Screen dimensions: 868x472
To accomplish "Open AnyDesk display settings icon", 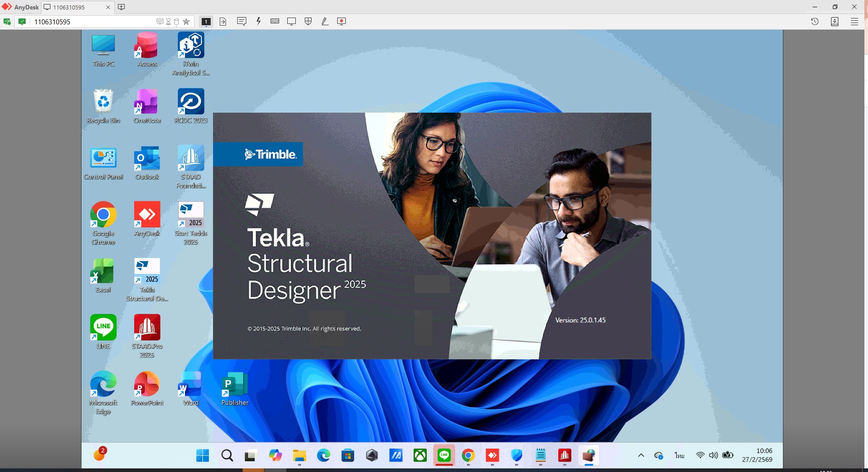I will (292, 21).
